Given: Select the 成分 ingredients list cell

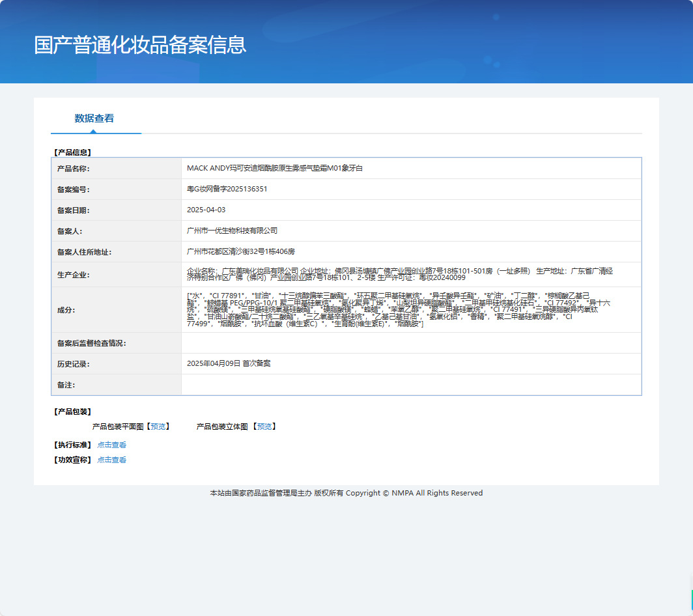Looking at the screenshot, I should tap(410, 311).
